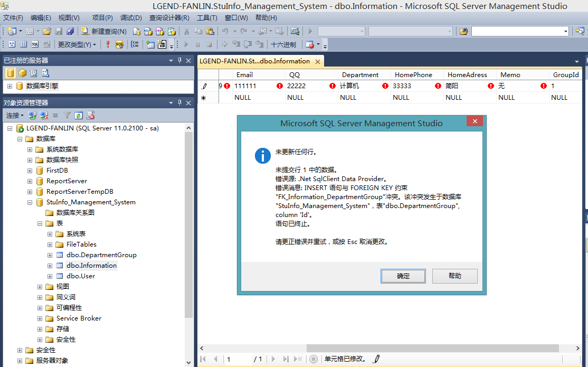Click the Disconnect server icon

(44, 115)
